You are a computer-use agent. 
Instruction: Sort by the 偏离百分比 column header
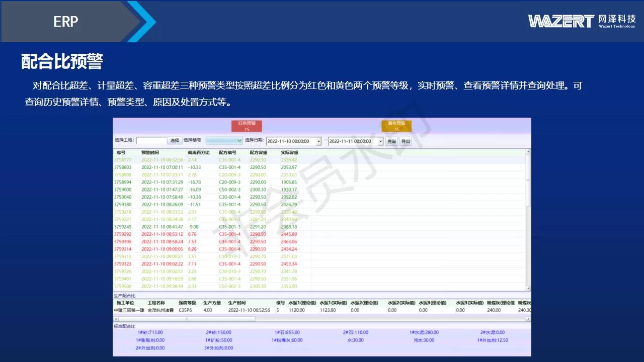pos(198,152)
